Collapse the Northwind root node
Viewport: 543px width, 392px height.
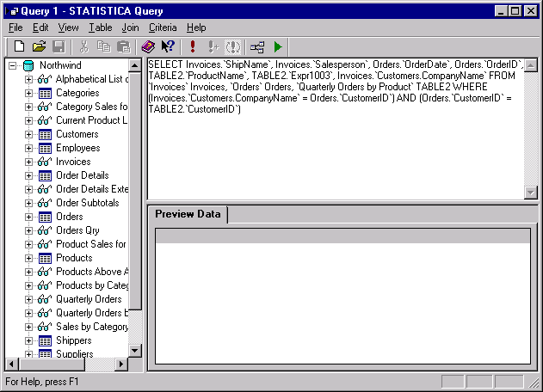point(13,65)
